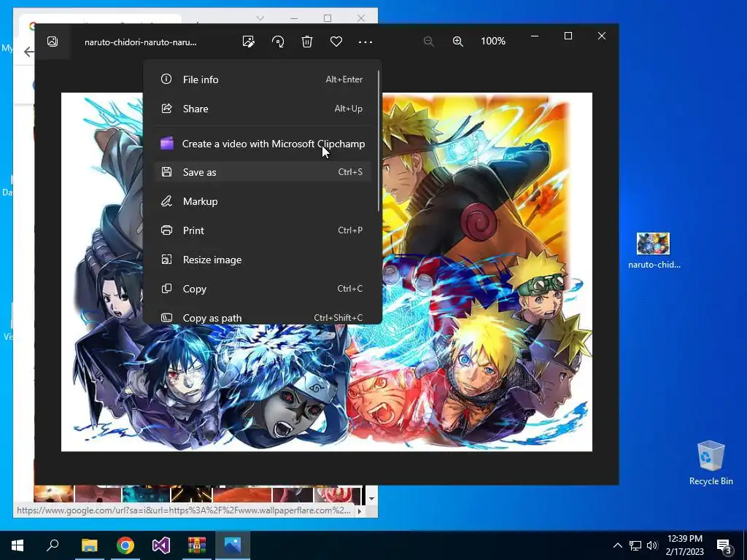The height and width of the screenshot is (560, 747).
Task: Open Markup from the menu
Action: (262, 201)
